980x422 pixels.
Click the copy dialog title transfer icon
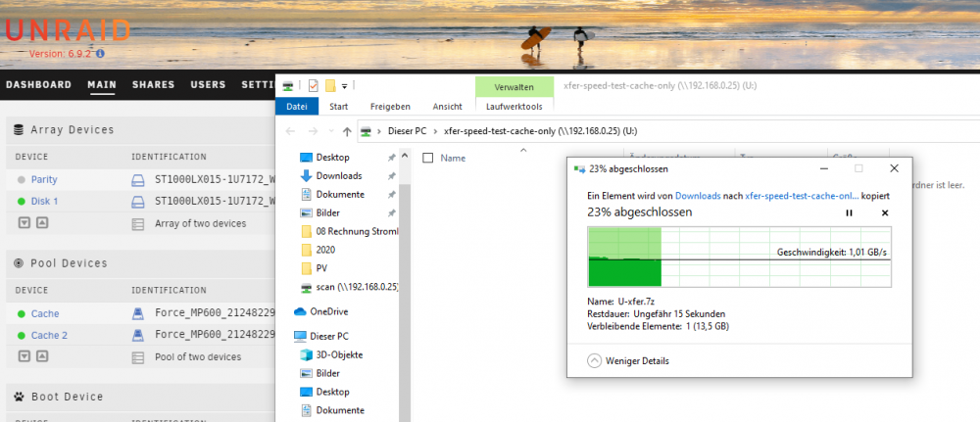pos(579,169)
